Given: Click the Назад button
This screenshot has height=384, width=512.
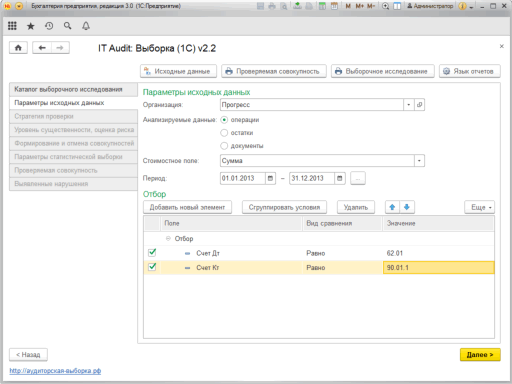Looking at the screenshot, I should 28,355.
